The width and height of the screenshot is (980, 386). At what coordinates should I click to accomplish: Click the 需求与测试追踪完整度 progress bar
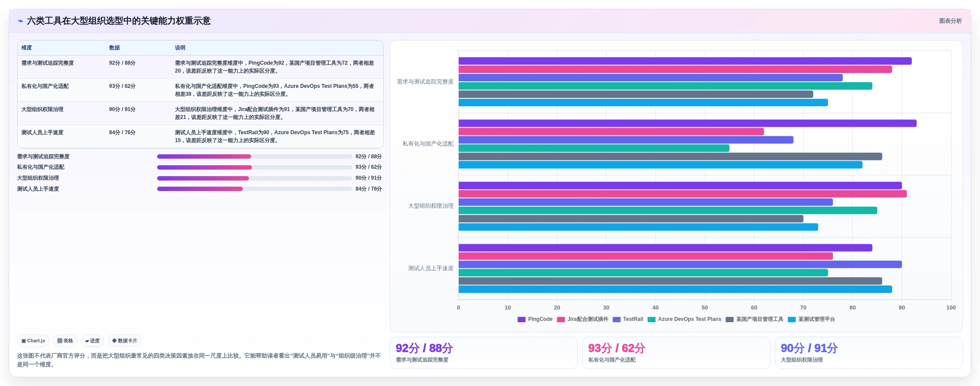pyautogui.click(x=254, y=156)
